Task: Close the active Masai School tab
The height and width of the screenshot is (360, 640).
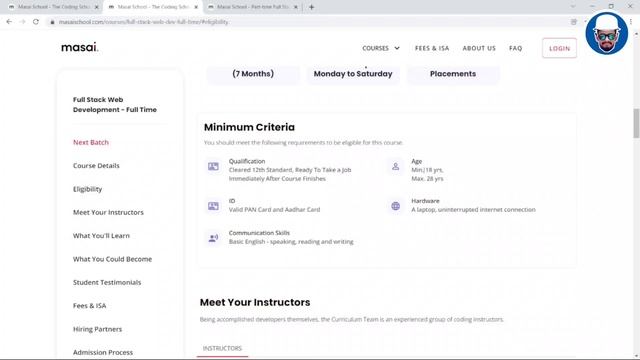Action: point(196,7)
